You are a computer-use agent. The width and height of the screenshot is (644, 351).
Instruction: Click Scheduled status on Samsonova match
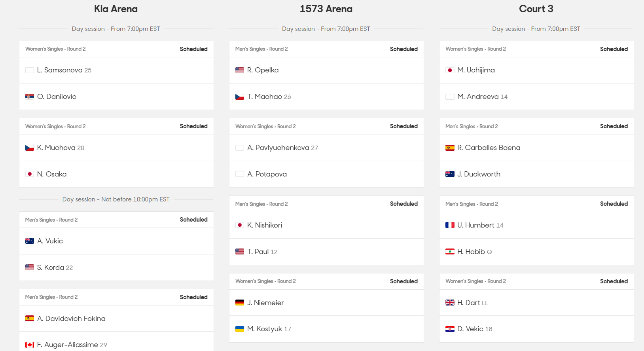click(193, 49)
